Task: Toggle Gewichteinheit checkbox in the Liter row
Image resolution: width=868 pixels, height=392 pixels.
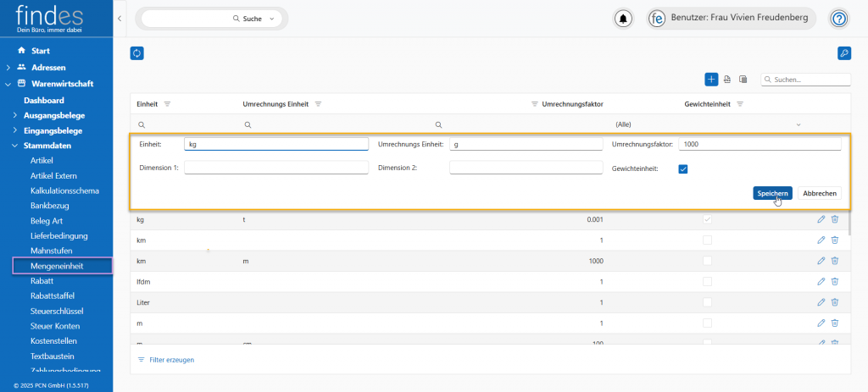Action: [707, 302]
